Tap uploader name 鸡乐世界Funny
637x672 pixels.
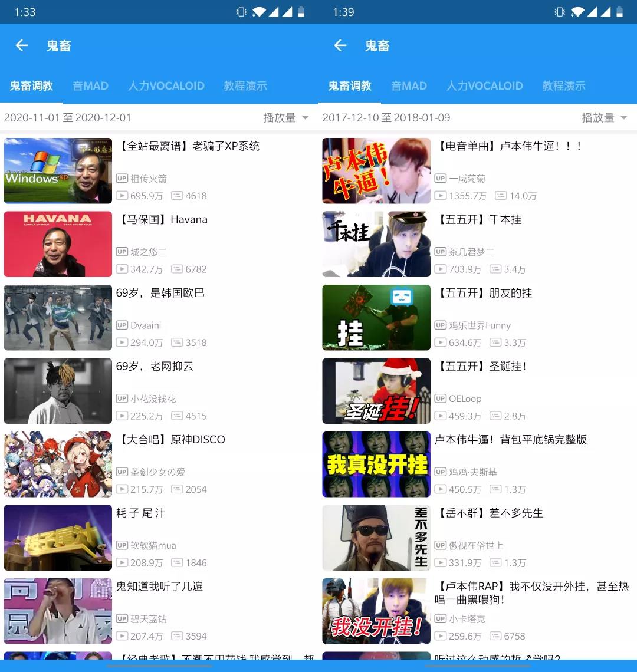tap(480, 325)
